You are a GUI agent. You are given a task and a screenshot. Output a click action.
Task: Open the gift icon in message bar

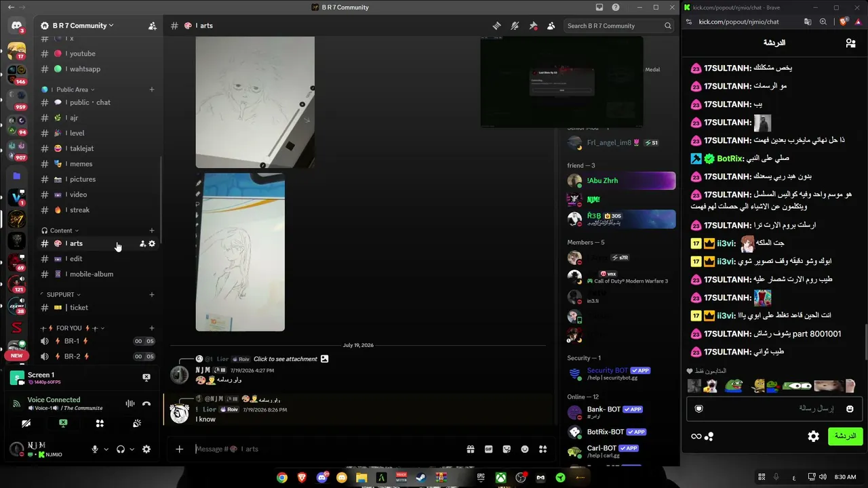[x=470, y=449]
